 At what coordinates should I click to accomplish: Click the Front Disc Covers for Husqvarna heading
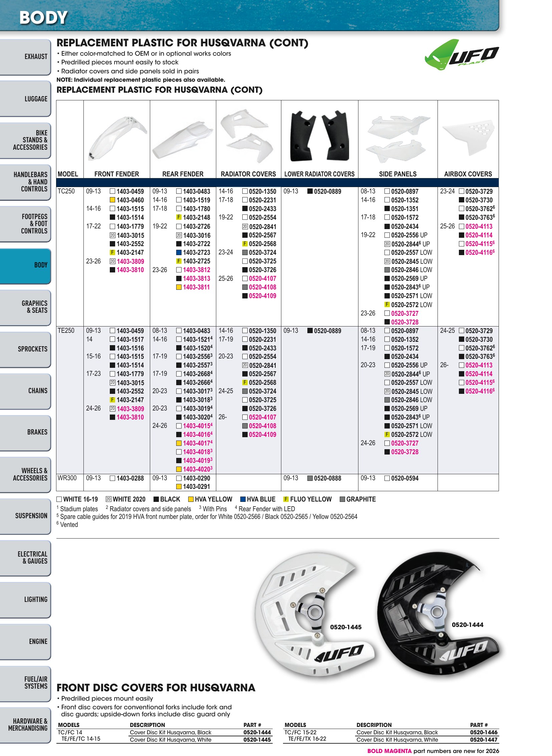(x=156, y=688)
